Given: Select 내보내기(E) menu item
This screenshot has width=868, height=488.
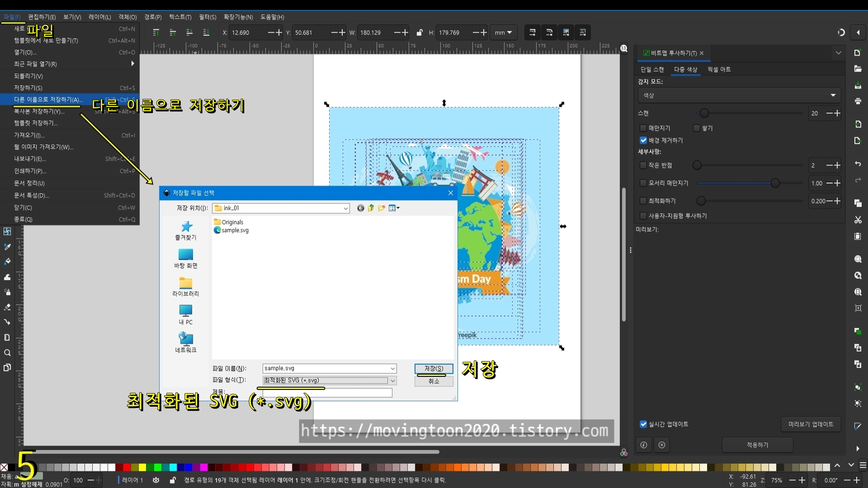Looking at the screenshot, I should point(70,159).
